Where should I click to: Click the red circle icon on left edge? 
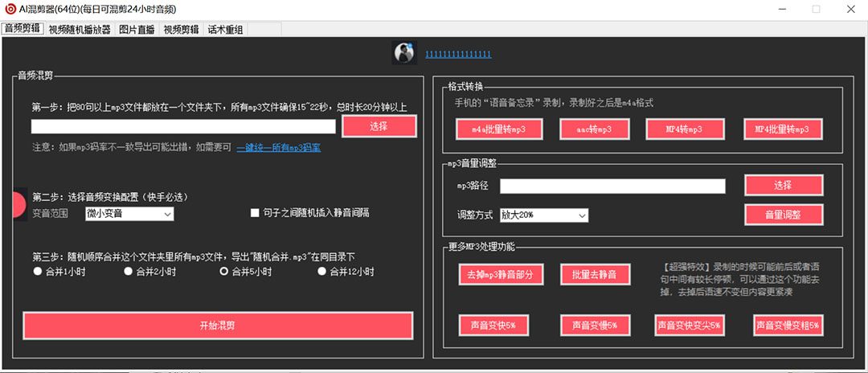[19, 205]
